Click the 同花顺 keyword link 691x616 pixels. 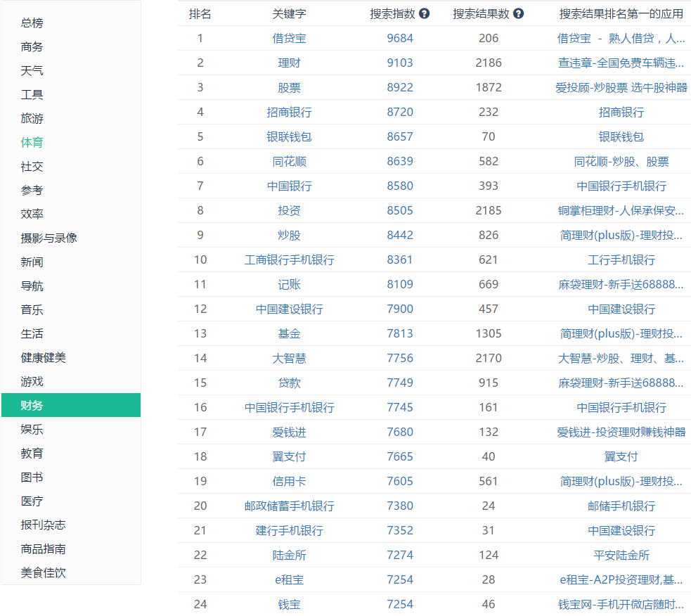tap(289, 162)
